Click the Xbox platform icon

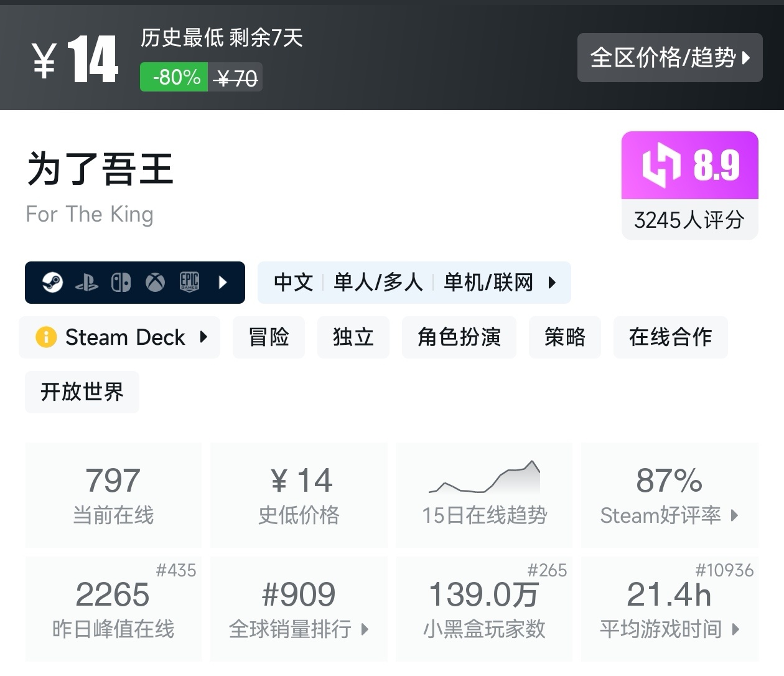point(155,283)
